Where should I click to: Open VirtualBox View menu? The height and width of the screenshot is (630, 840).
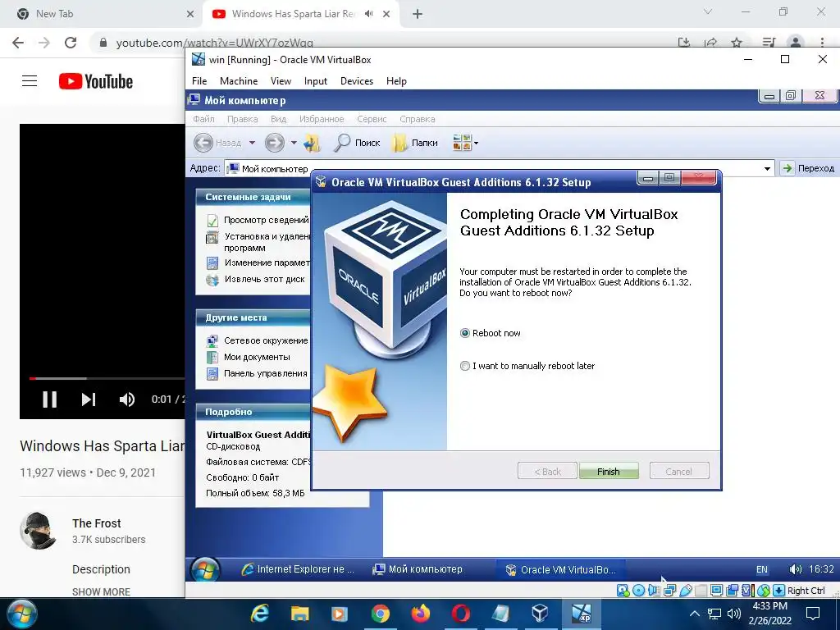pos(281,81)
